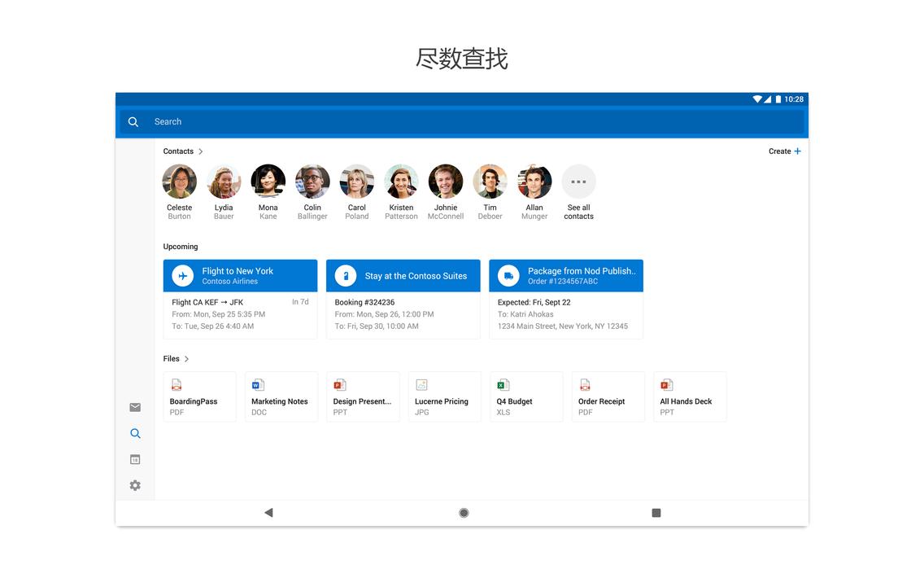This screenshot has width=924, height=578.
Task: Click the Excel icon on Q4 Budget
Action: [503, 383]
